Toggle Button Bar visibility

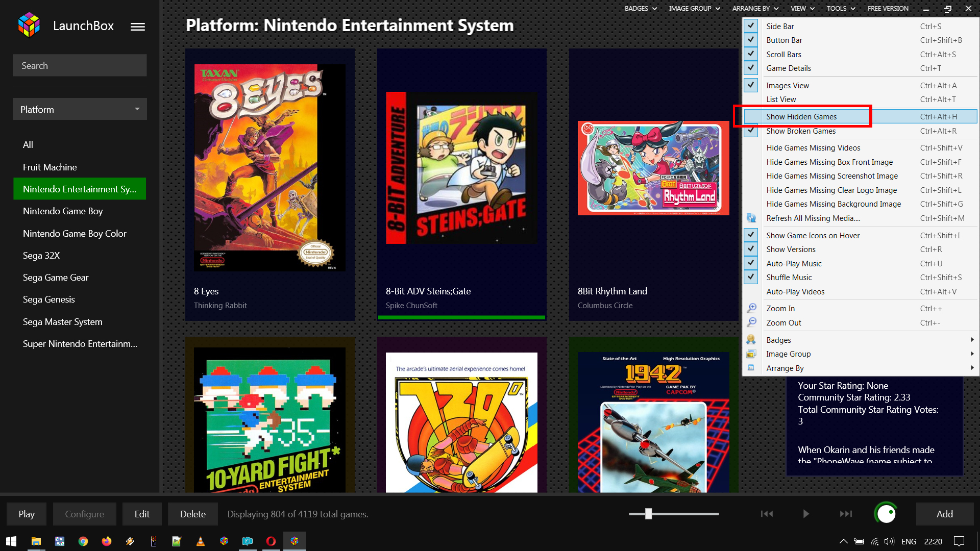click(x=860, y=40)
